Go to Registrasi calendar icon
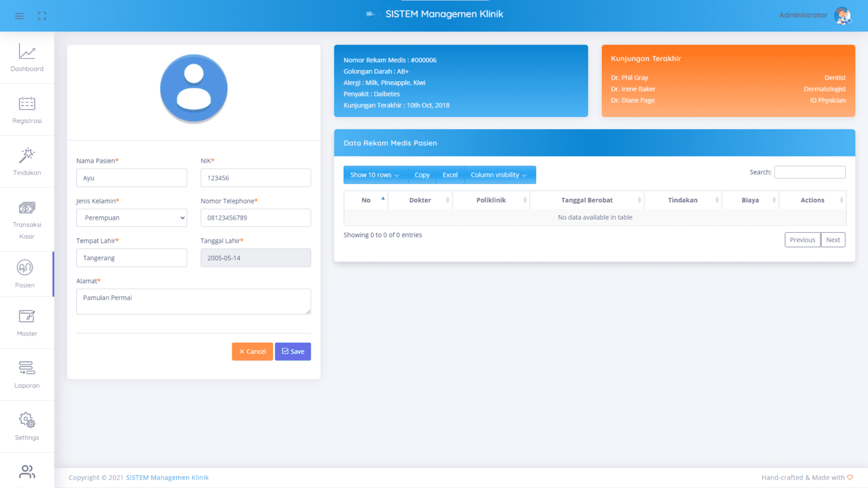 coord(27,104)
